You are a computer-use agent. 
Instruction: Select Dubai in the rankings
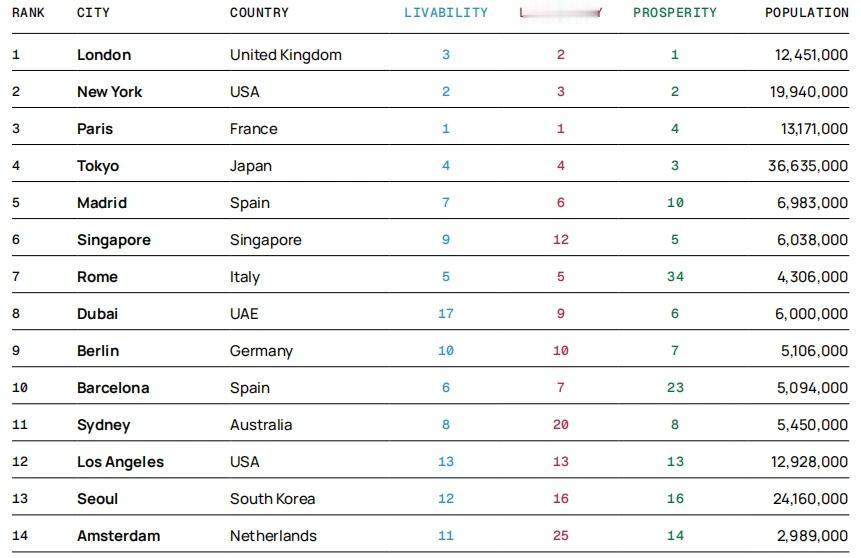(97, 314)
